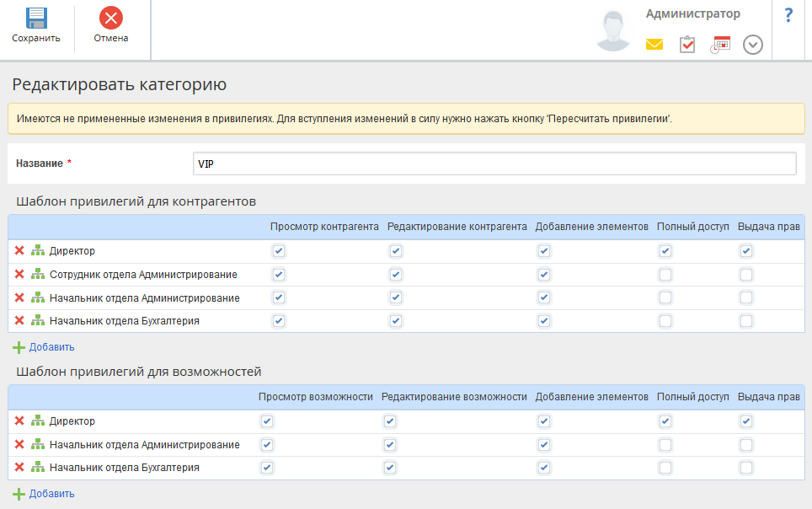The width and height of the screenshot is (812, 509).
Task: Delete the Сотрудник отдела Администрирование row
Action: pyautogui.click(x=21, y=273)
